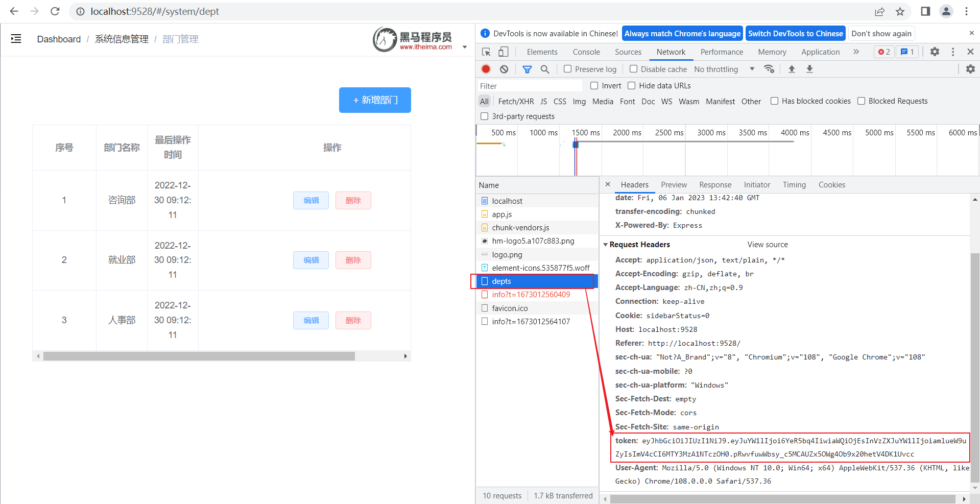The image size is (980, 504).
Task: Open the Console panel in DevTools
Action: pos(586,52)
